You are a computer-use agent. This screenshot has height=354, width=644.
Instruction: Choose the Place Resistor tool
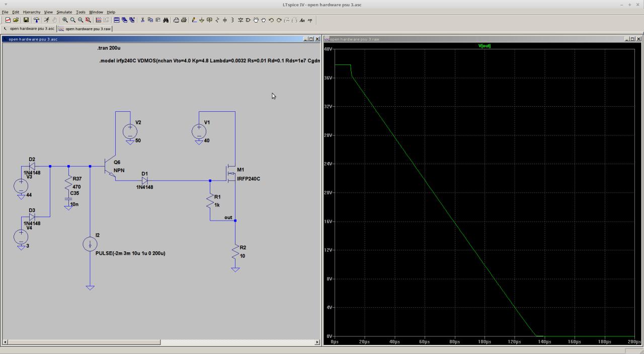[217, 20]
